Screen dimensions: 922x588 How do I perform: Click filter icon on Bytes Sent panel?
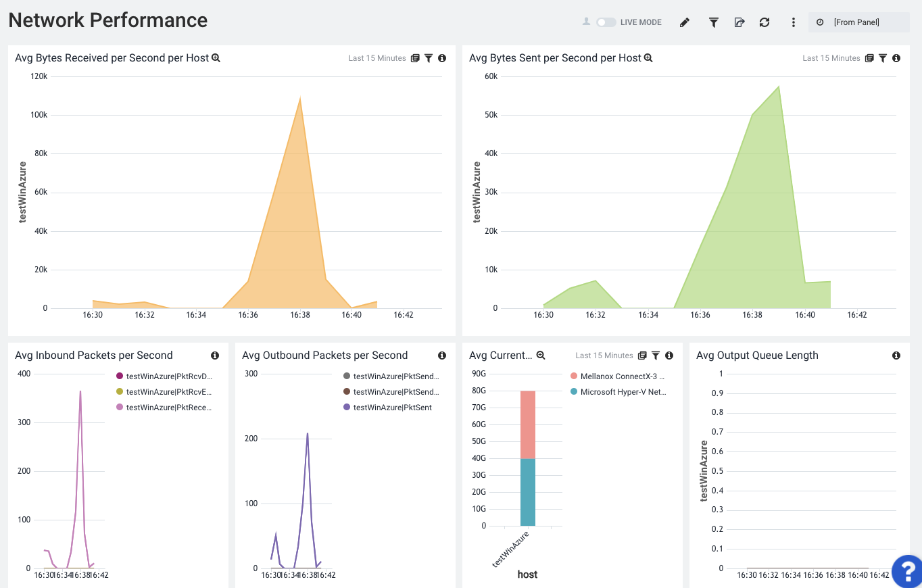883,58
